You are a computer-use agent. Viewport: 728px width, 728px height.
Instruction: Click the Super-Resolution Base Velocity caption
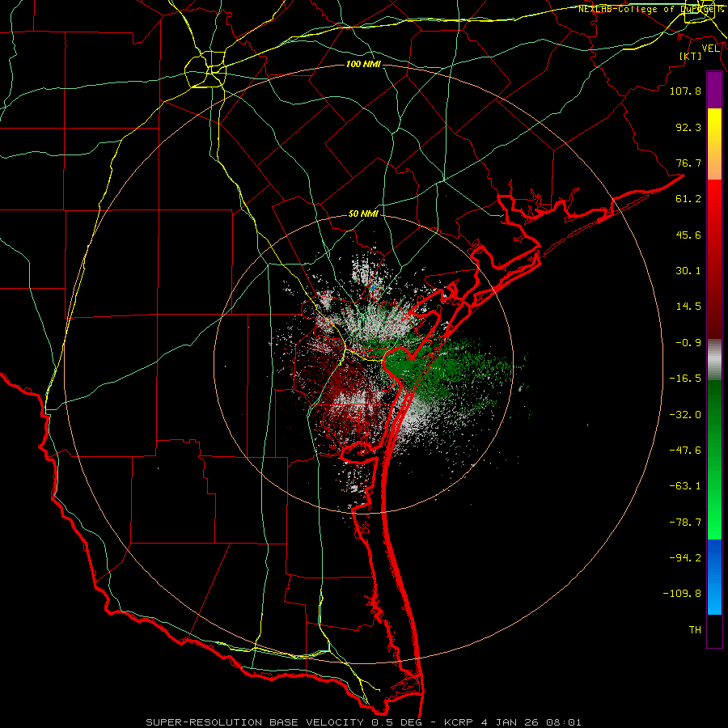363,722
